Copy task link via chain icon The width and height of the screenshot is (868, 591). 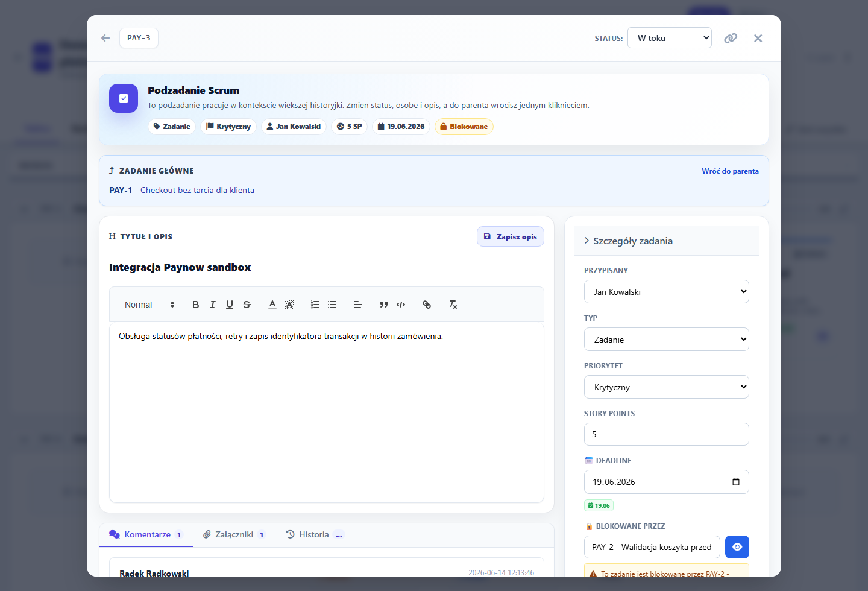731,38
